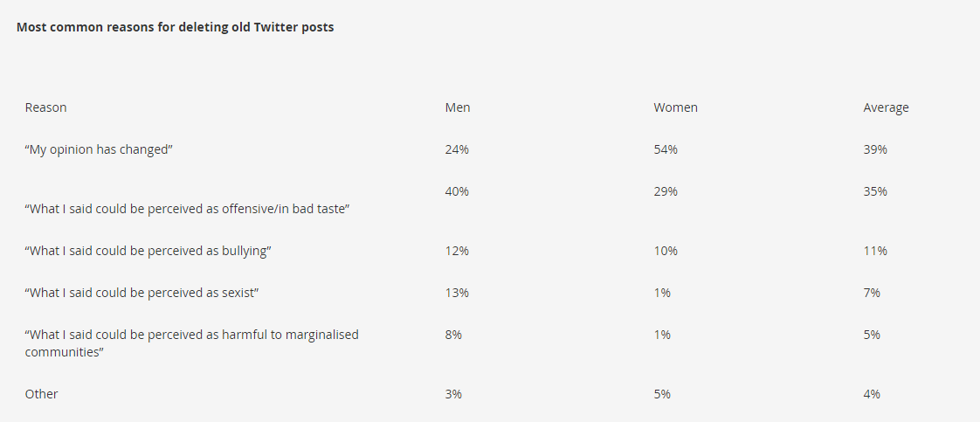The height and width of the screenshot is (422, 980).
Task: Click the Women column header
Action: pos(675,107)
